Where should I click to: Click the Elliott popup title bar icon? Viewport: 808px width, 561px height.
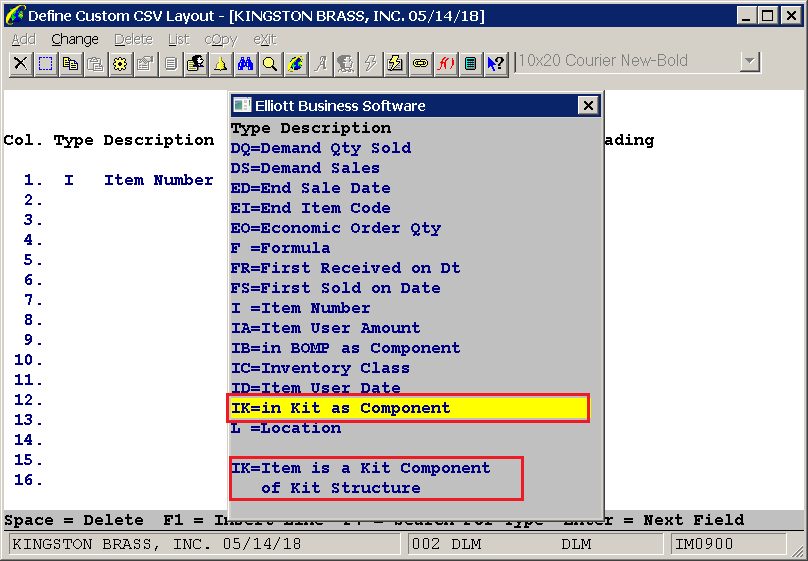(x=242, y=105)
